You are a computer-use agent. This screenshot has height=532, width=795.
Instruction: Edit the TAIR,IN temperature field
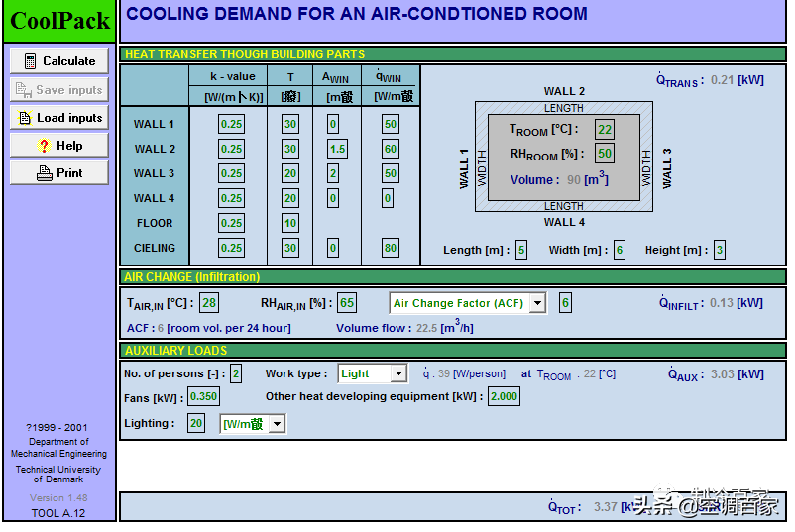tap(209, 303)
